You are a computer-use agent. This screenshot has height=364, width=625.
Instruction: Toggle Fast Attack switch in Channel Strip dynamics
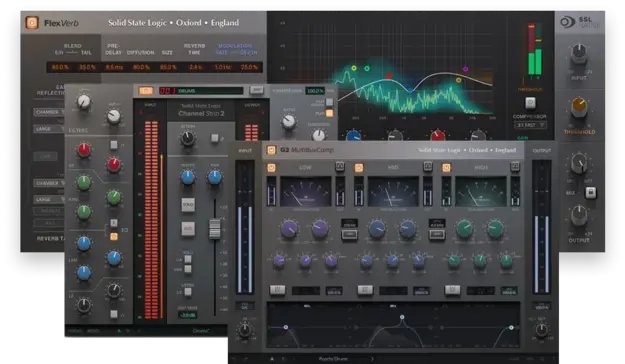[x=329, y=102]
